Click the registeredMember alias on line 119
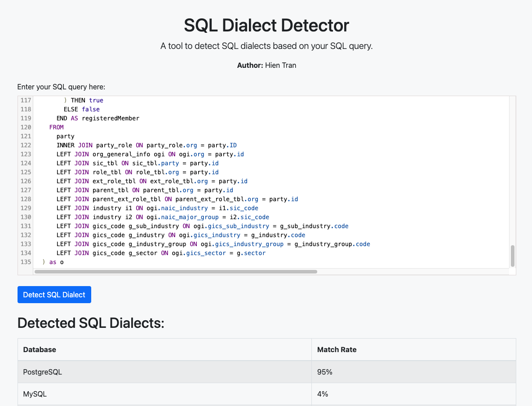 111,118
